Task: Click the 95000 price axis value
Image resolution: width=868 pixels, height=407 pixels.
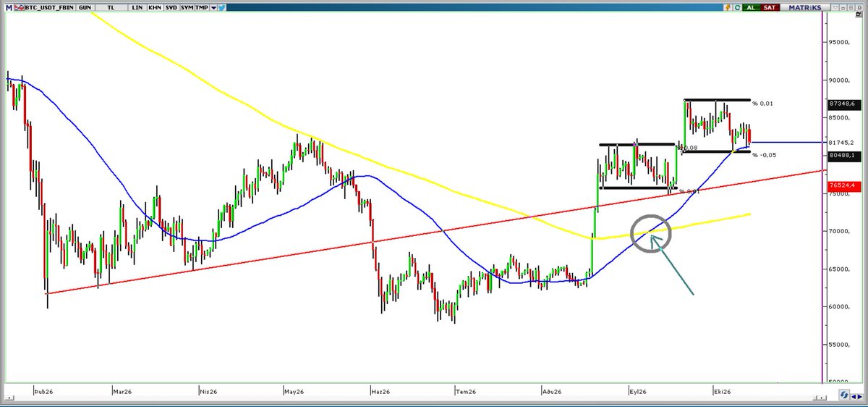Action: click(840, 42)
